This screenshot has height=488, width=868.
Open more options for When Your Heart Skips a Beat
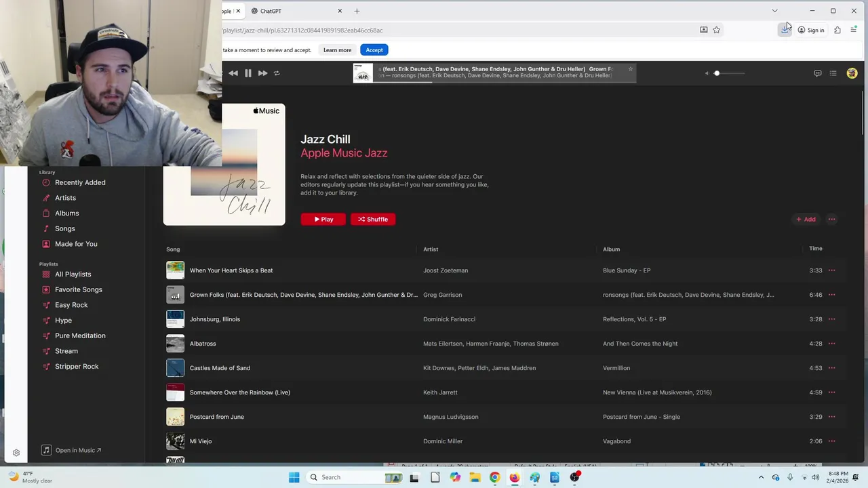(x=832, y=270)
